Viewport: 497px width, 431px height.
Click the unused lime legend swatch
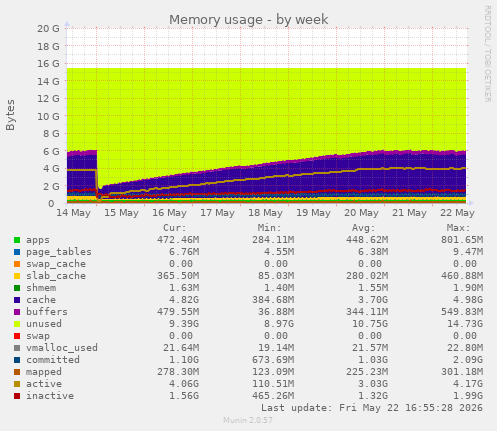coord(17,324)
